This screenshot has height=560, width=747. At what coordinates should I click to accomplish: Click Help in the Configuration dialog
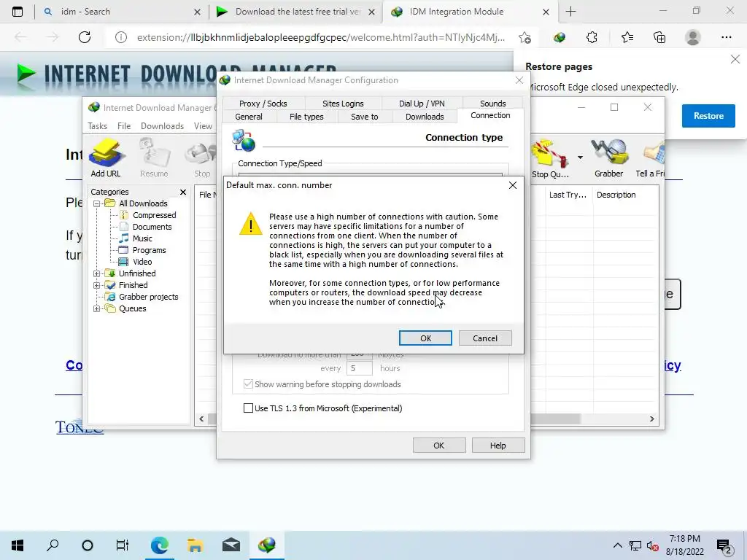[498, 446]
